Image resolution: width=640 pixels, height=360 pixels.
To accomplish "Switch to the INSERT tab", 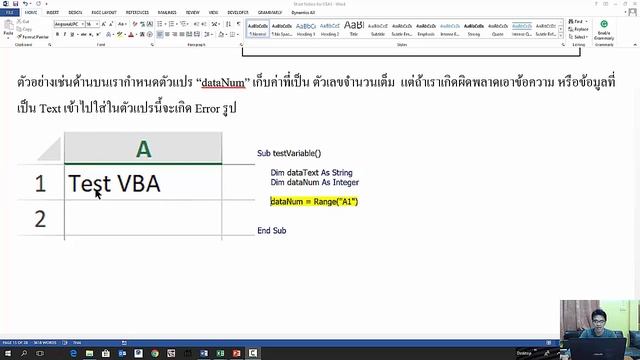I will click(x=52, y=13).
